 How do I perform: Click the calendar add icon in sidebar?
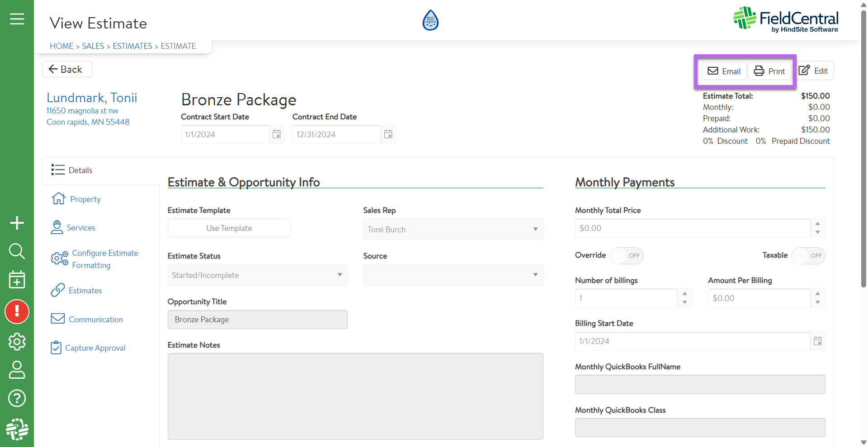[17, 280]
